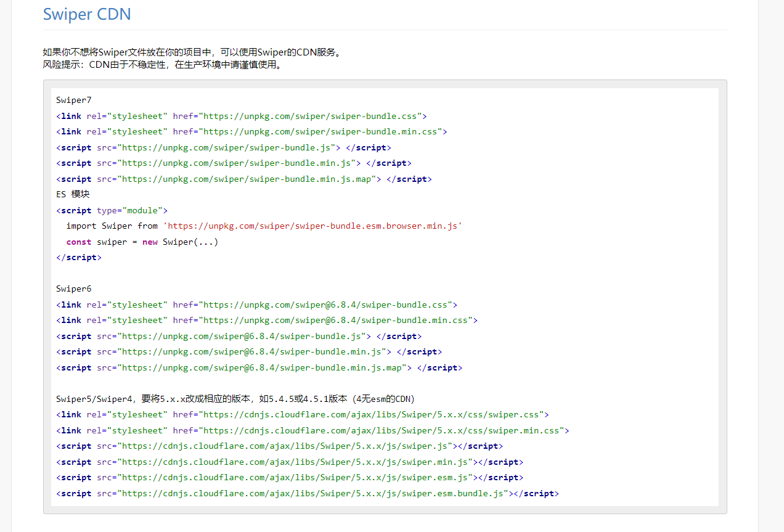Screen dimensions: 784x532
Task: Click the cdnjs 5.x.x js/swiper.js script line
Action: click(280, 446)
